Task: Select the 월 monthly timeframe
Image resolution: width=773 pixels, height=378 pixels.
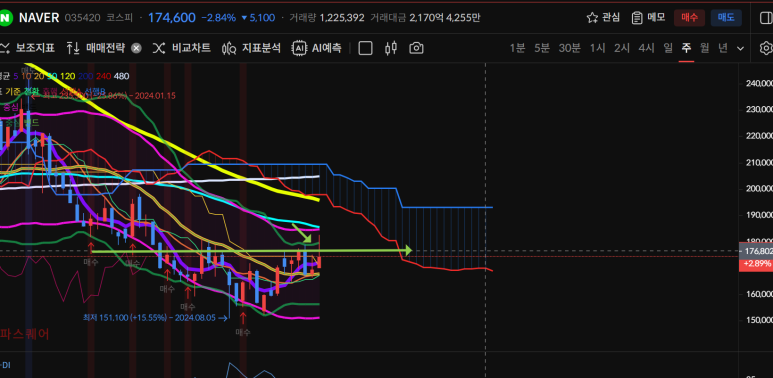Action: (x=704, y=48)
